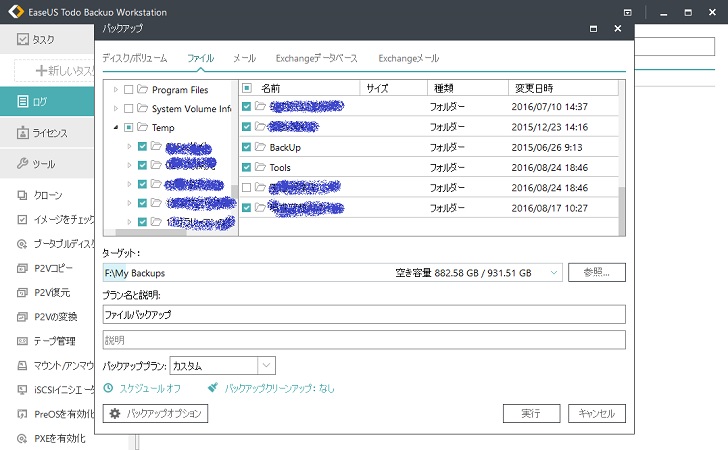Screen dimensions: 728x450
Task: Click the ブータブルディスク tool icon
Action: 22,244
